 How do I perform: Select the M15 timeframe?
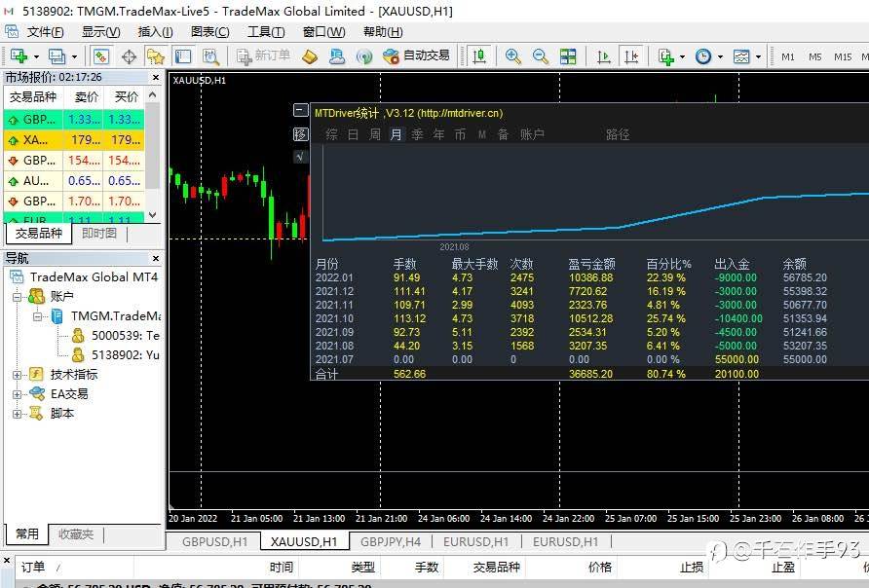click(843, 56)
